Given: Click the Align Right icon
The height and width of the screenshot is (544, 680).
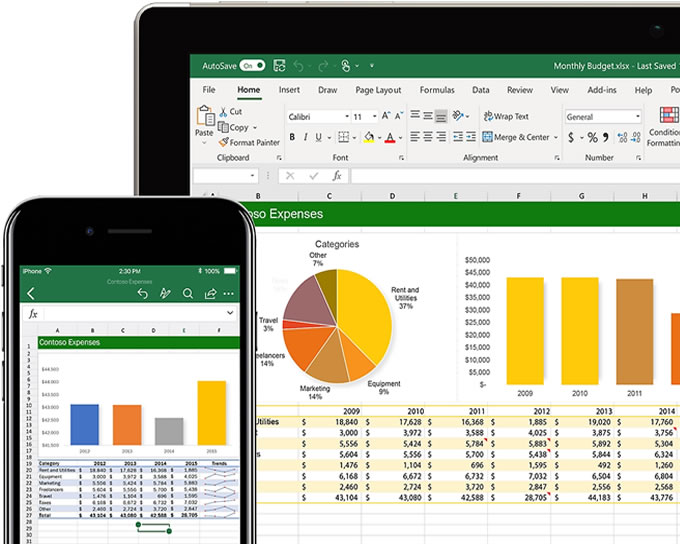Looking at the screenshot, I should click(441, 137).
